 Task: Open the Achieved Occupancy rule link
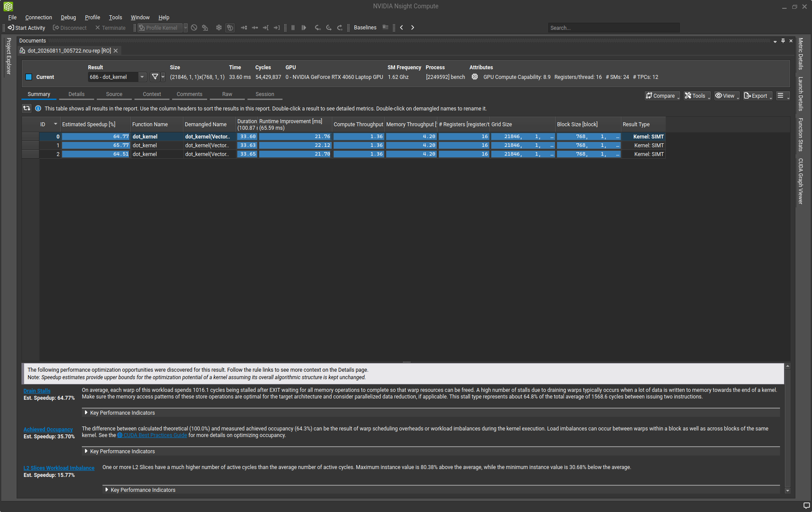48,430
